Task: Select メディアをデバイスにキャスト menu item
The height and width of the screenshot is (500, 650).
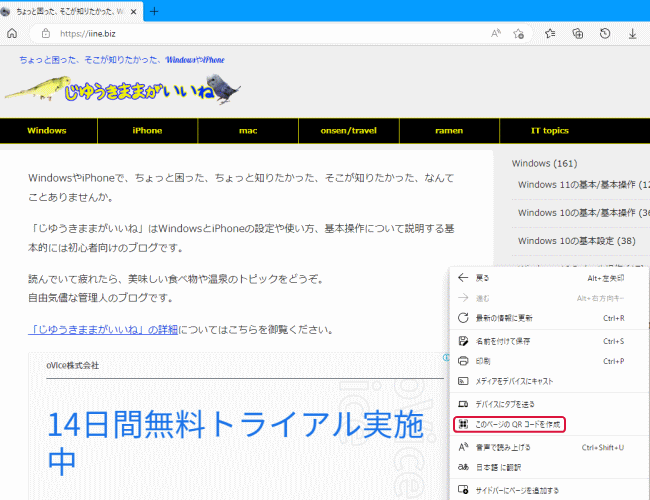Action: [549, 381]
